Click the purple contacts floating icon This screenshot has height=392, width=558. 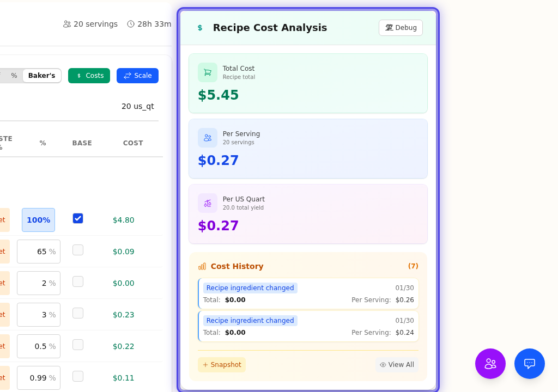(490, 364)
